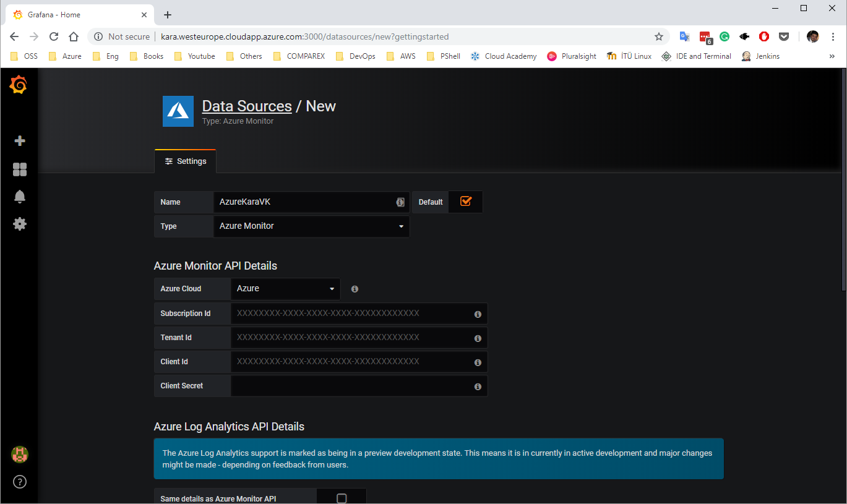Click the Subscription Id input field
The height and width of the screenshot is (504, 847).
359,314
